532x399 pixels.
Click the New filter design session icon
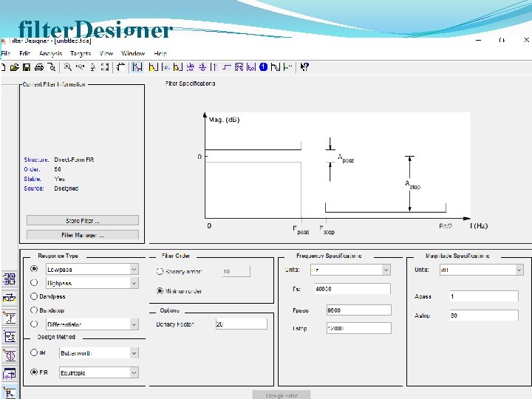(2, 67)
